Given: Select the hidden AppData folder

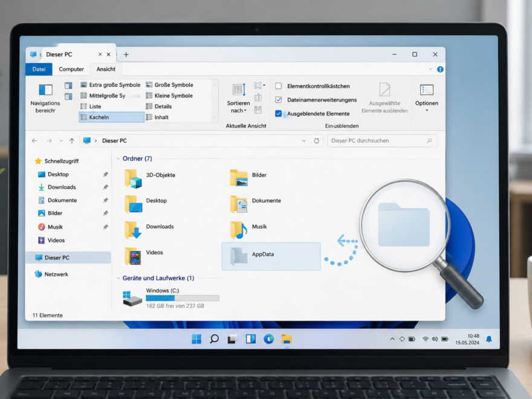Looking at the screenshot, I should click(x=271, y=256).
